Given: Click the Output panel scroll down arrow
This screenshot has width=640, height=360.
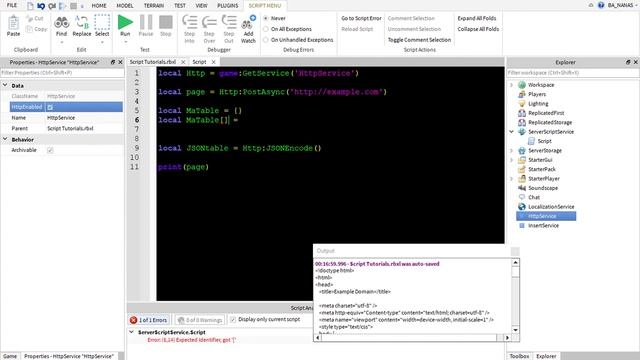Looking at the screenshot, I should (515, 330).
